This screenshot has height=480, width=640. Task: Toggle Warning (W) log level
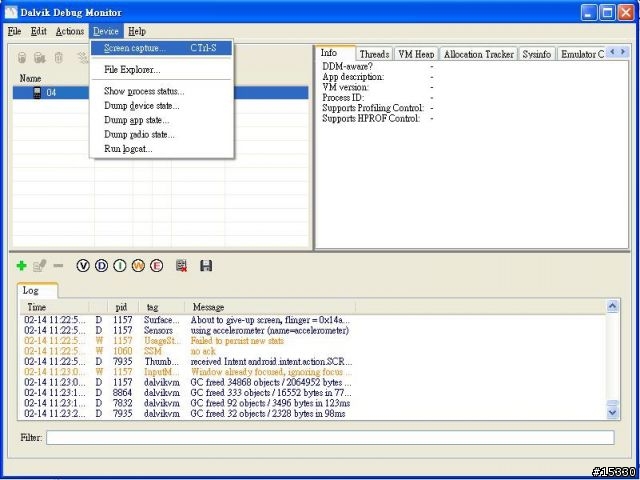pos(138,266)
